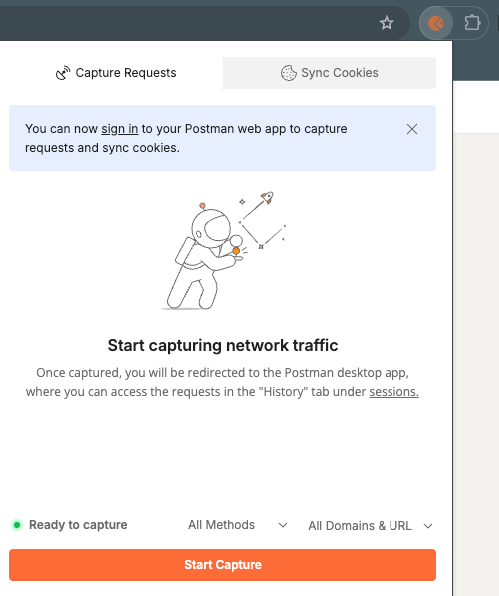The width and height of the screenshot is (499, 596).
Task: Click the Start capturing network traffic heading
Action: tap(223, 346)
